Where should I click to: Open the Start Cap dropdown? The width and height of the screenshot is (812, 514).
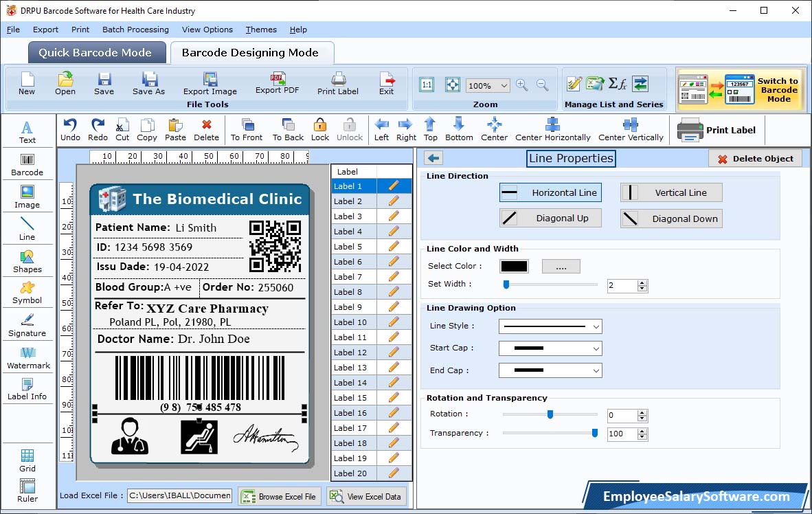click(x=596, y=348)
